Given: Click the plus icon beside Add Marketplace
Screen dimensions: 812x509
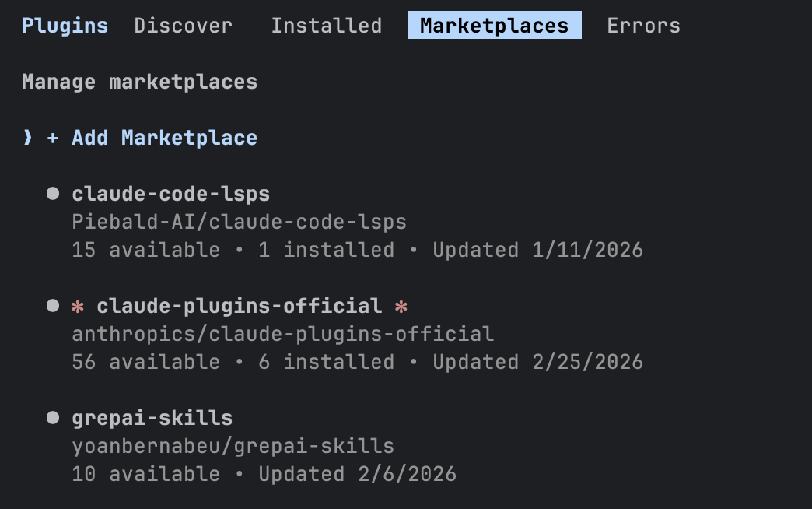Looking at the screenshot, I should tap(52, 139).
